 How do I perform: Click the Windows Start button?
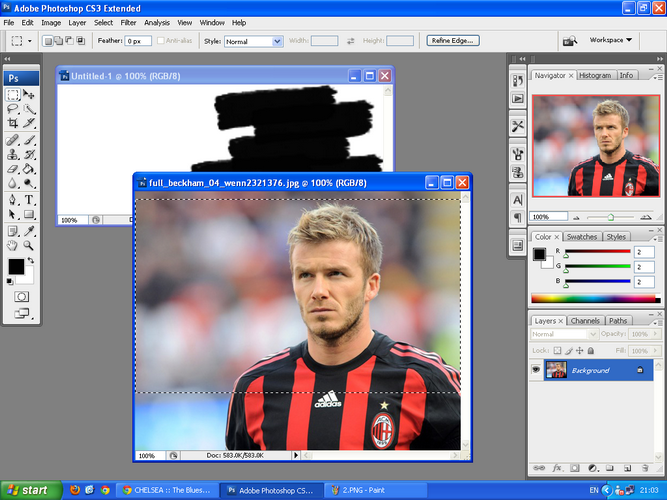(31, 490)
